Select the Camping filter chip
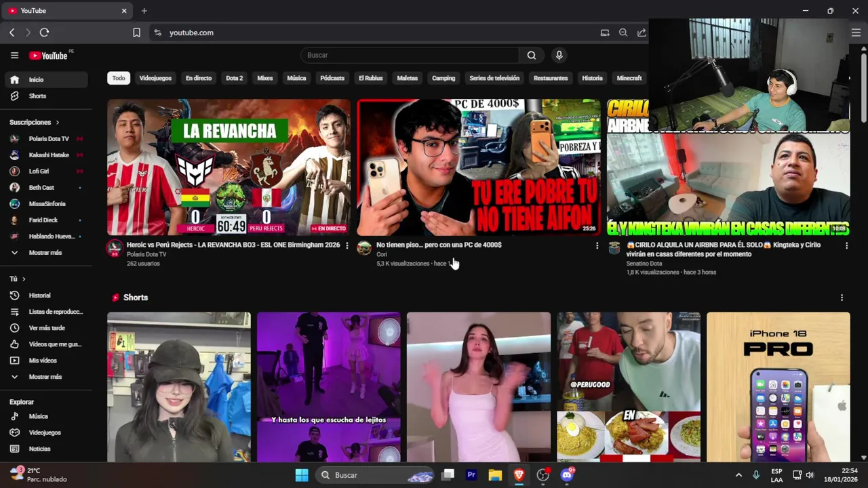This screenshot has width=868, height=488. [x=443, y=78]
